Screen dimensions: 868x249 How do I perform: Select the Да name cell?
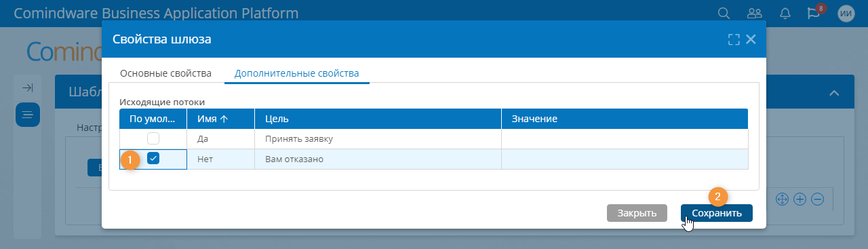220,139
